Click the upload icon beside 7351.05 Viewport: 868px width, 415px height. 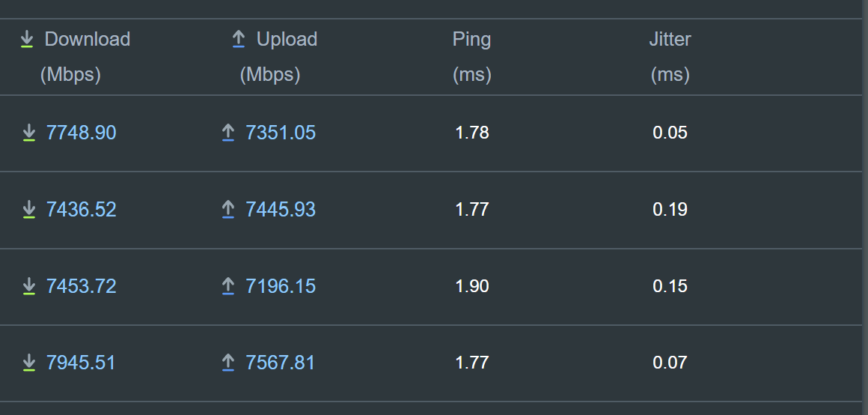coord(228,133)
